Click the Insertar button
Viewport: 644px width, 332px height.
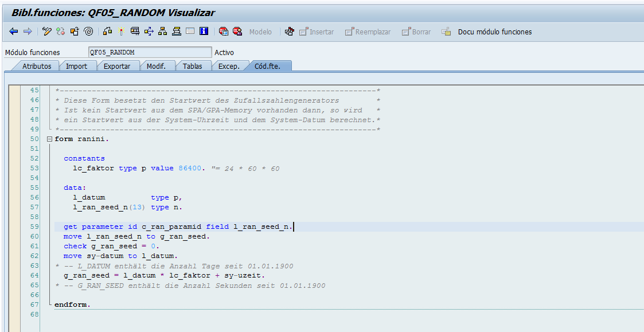pos(317,32)
